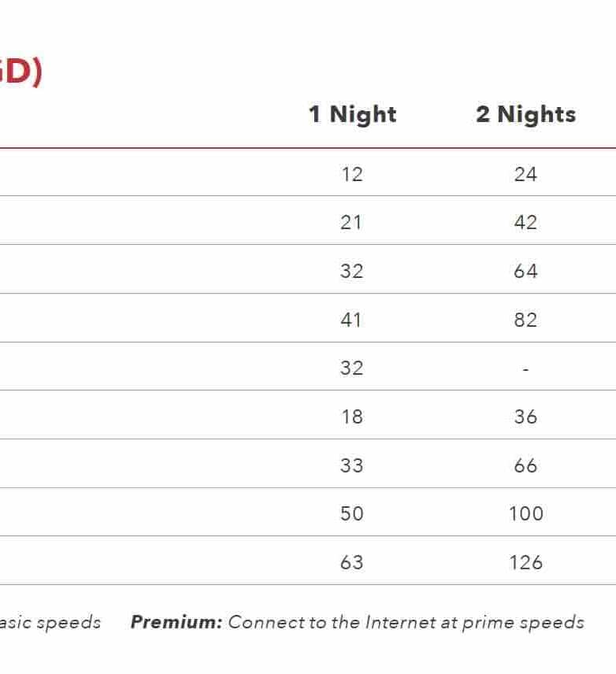This screenshot has width=616, height=674.
Task: Click the bold "Premium:" label
Action: [176, 623]
